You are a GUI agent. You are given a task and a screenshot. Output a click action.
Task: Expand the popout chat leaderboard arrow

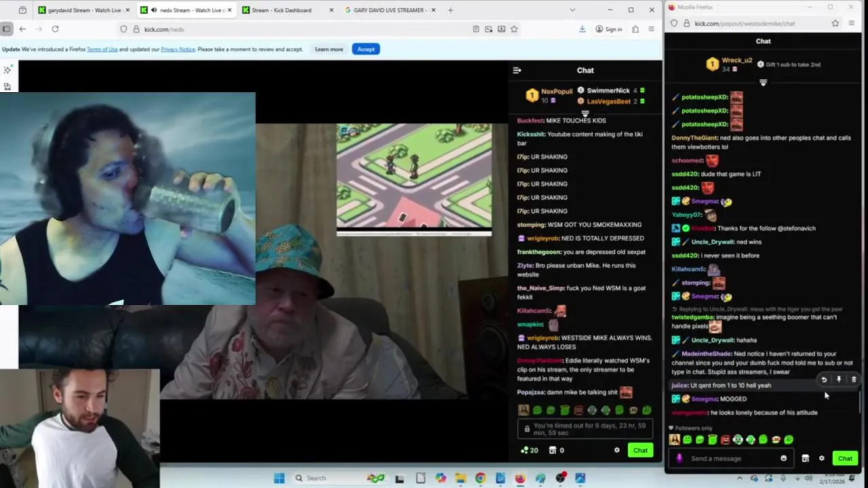click(x=763, y=83)
